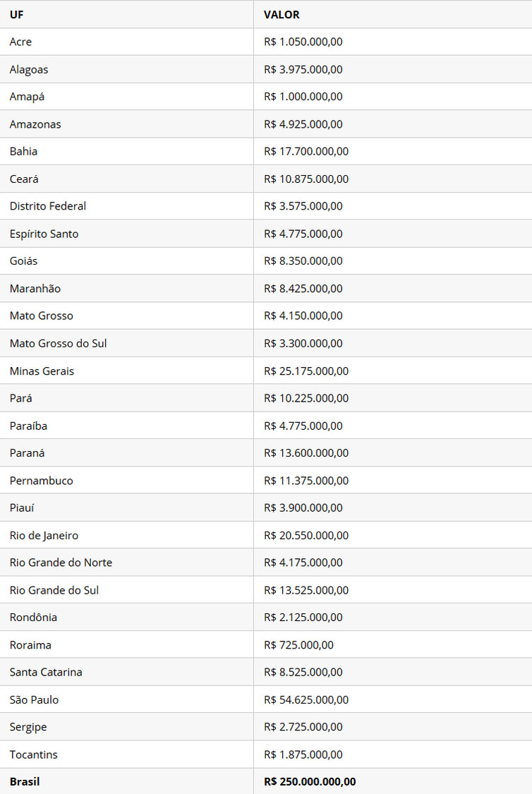Screen dimensions: 532x794
Task: Select the Ceará row name
Action: click(x=24, y=179)
